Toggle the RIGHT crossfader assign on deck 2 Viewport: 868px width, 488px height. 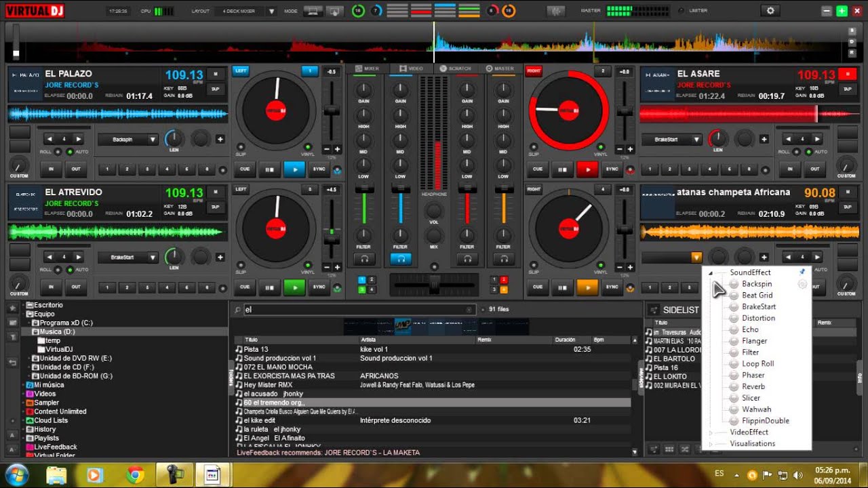pos(534,70)
